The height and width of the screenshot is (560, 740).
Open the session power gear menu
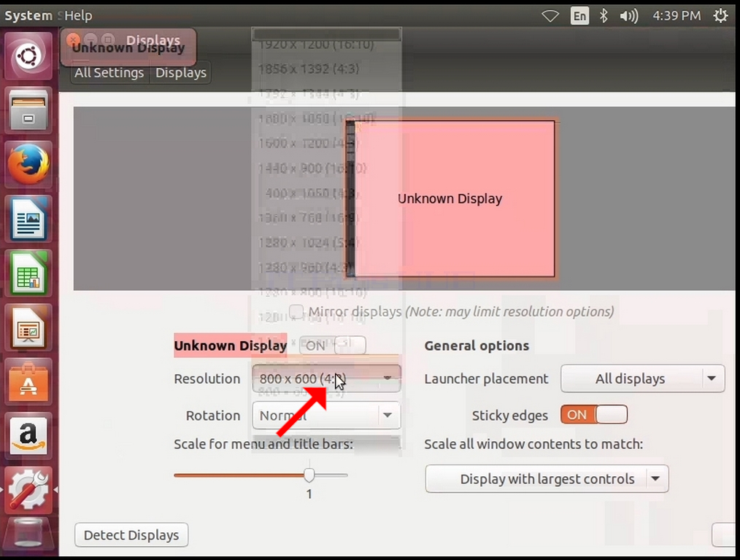[x=720, y=16]
